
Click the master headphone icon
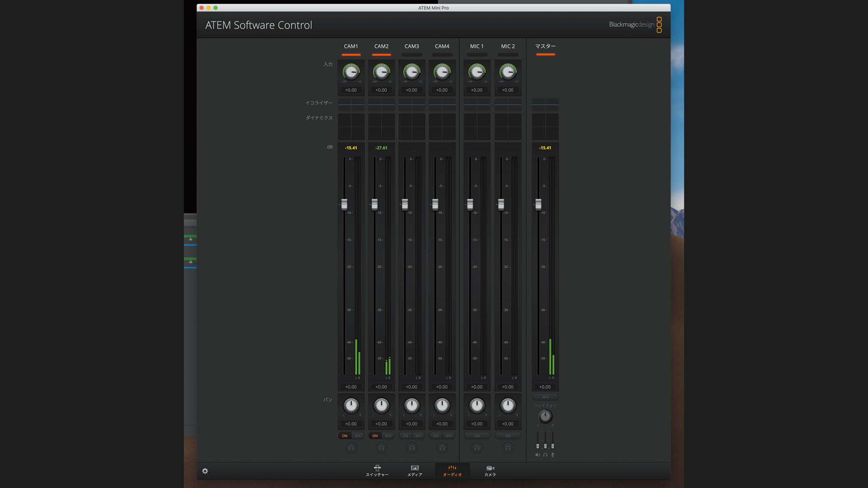point(545,455)
